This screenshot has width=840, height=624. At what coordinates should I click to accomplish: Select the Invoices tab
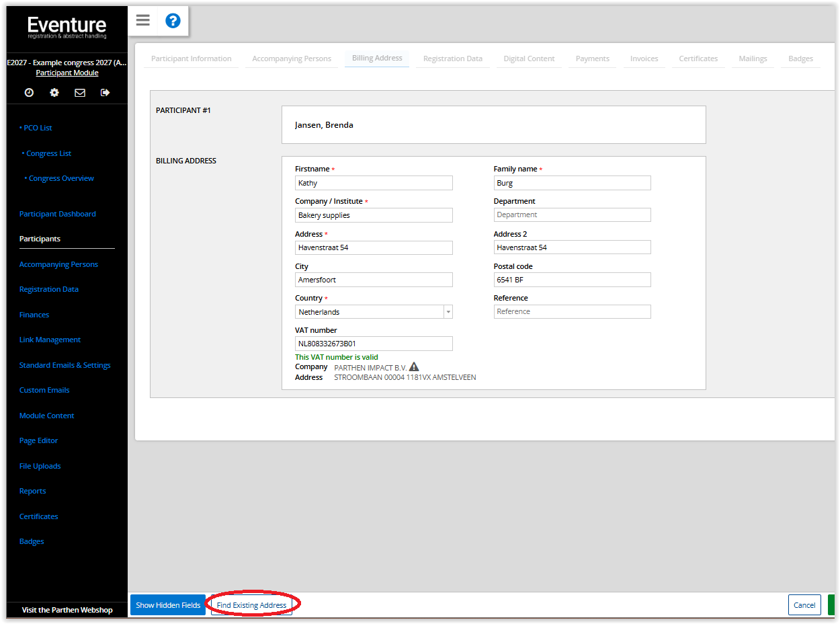tap(644, 58)
